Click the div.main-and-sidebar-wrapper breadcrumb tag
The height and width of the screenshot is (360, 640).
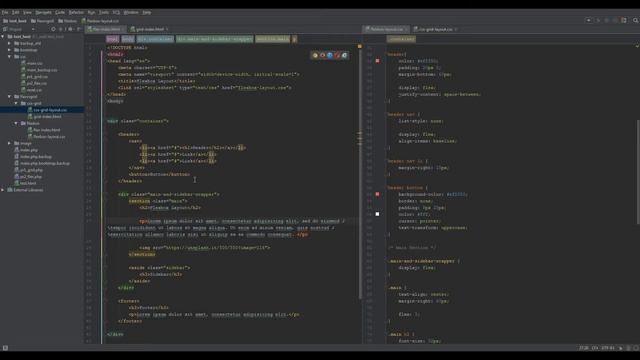pos(214,39)
